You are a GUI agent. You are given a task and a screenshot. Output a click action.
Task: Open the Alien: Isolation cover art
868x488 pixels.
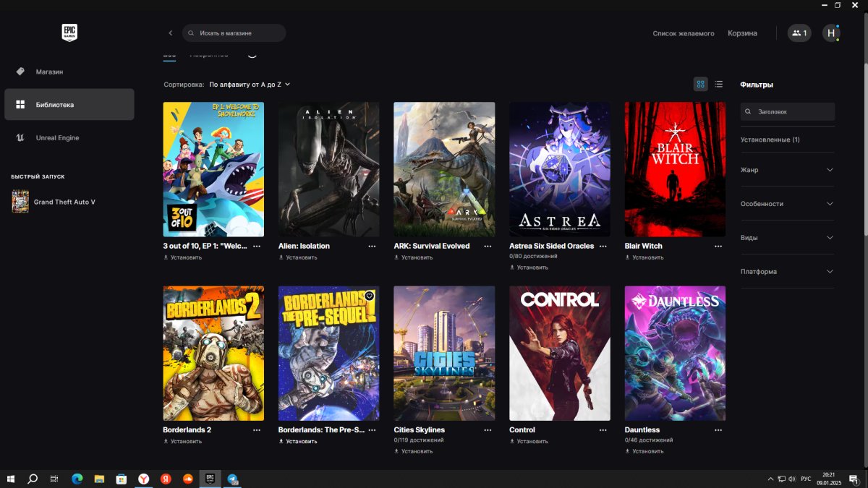pos(329,169)
